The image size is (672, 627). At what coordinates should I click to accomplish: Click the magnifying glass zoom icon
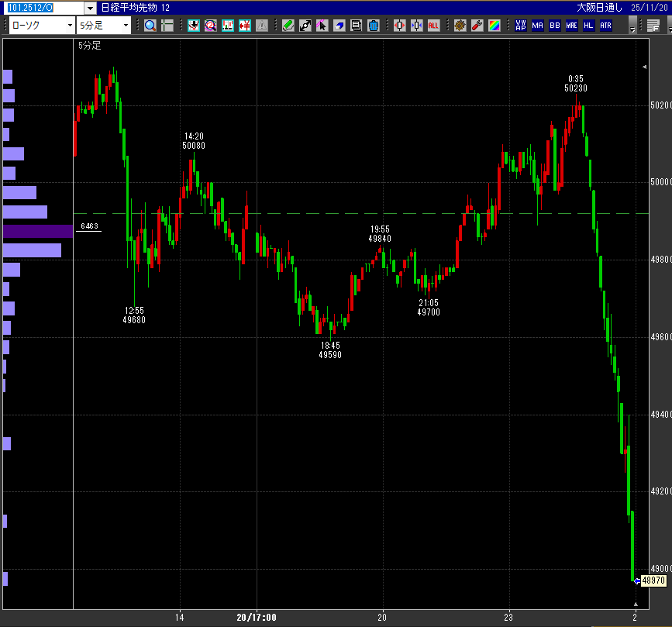[150, 26]
